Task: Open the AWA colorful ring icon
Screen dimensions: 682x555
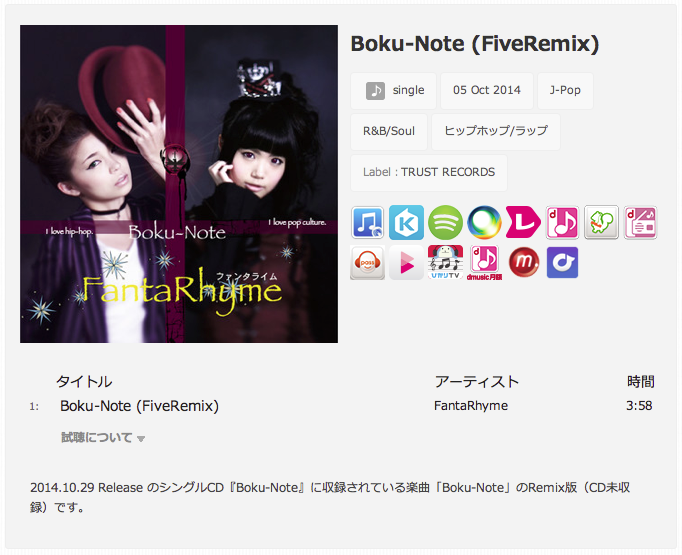Action: coord(484,223)
